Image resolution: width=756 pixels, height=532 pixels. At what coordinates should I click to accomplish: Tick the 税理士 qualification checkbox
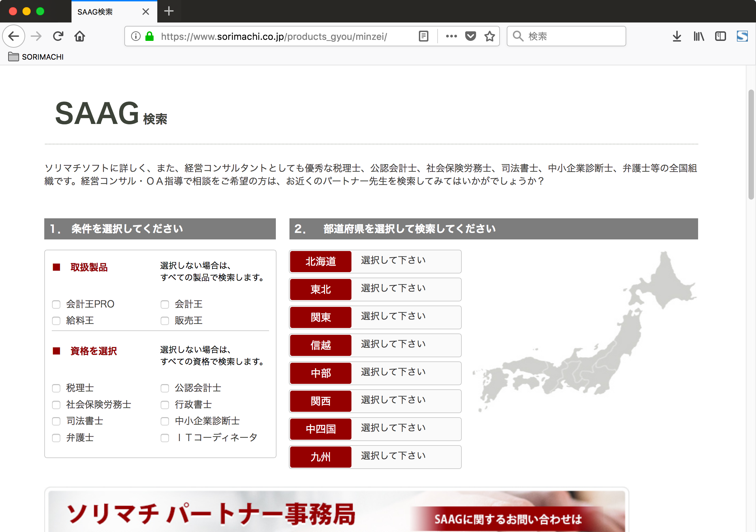[x=56, y=388]
